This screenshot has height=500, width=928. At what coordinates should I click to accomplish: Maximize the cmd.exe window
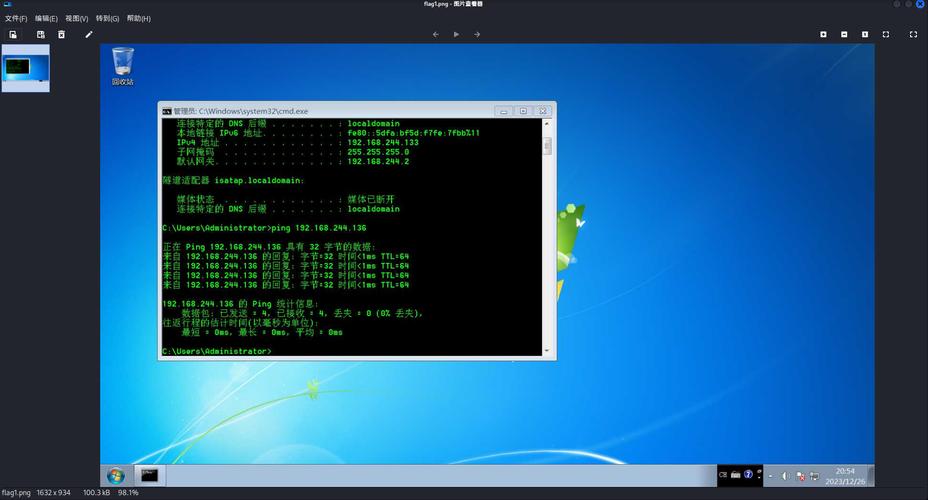click(523, 111)
